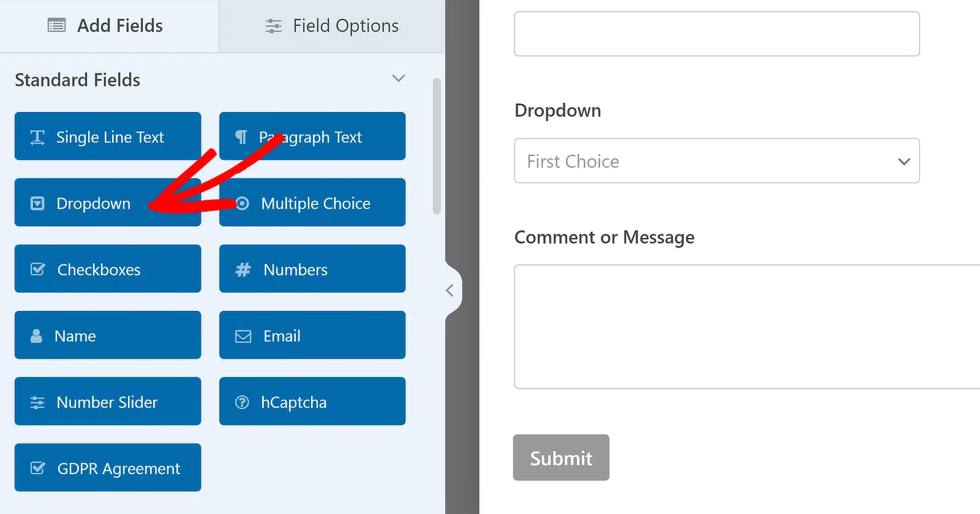The width and height of the screenshot is (980, 514).
Task: Click the Checkboxes field checkmark icon
Action: click(37, 269)
